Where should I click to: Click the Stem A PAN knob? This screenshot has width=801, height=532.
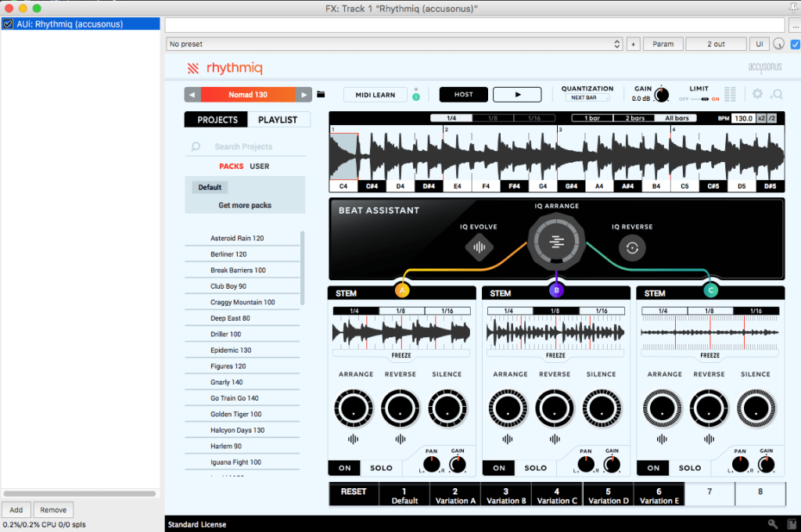pos(432,464)
